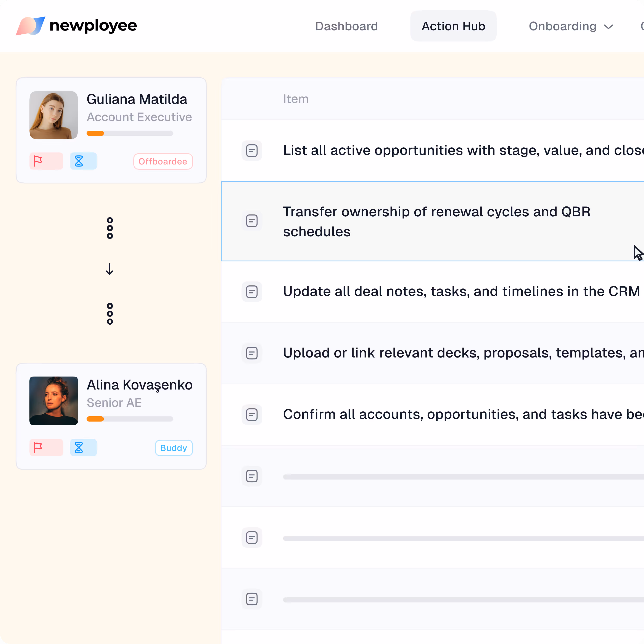This screenshot has width=644, height=644.
Task: Click the newployee logo
Action: [x=76, y=26]
